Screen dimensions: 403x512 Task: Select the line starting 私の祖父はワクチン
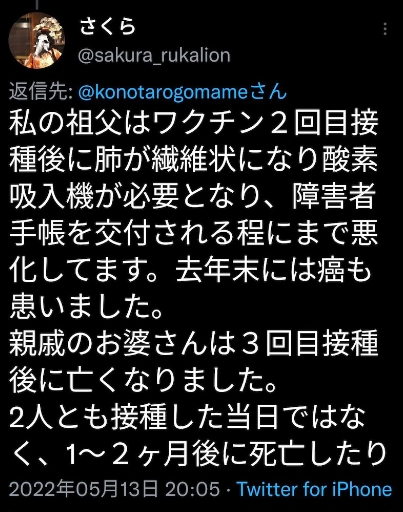click(194, 123)
